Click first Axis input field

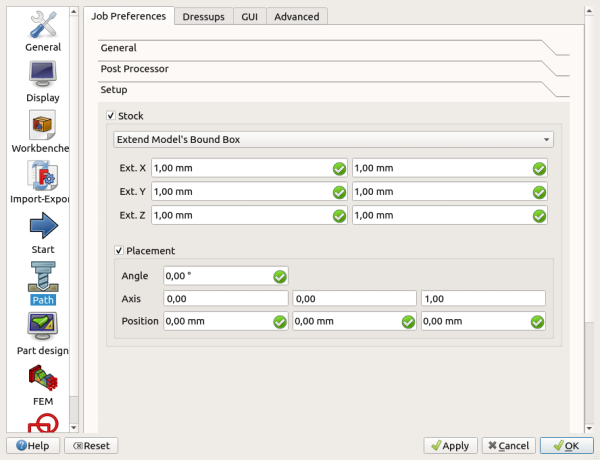(x=226, y=299)
